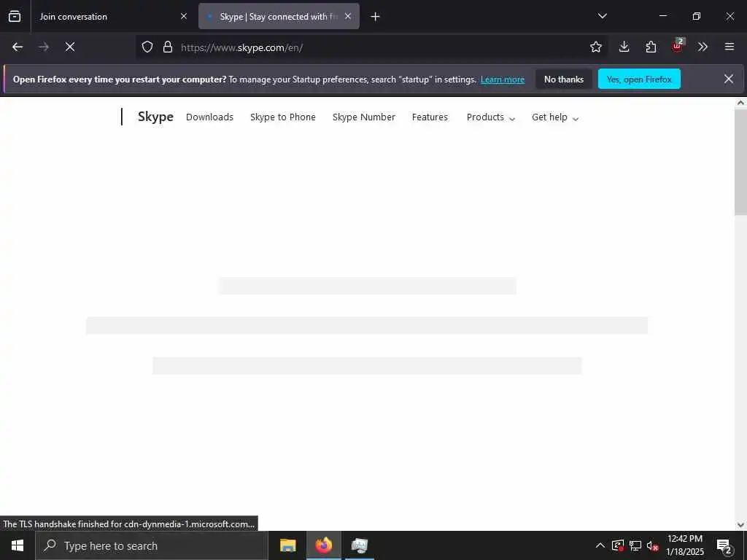
Task: Decline with No thanks button
Action: point(564,79)
